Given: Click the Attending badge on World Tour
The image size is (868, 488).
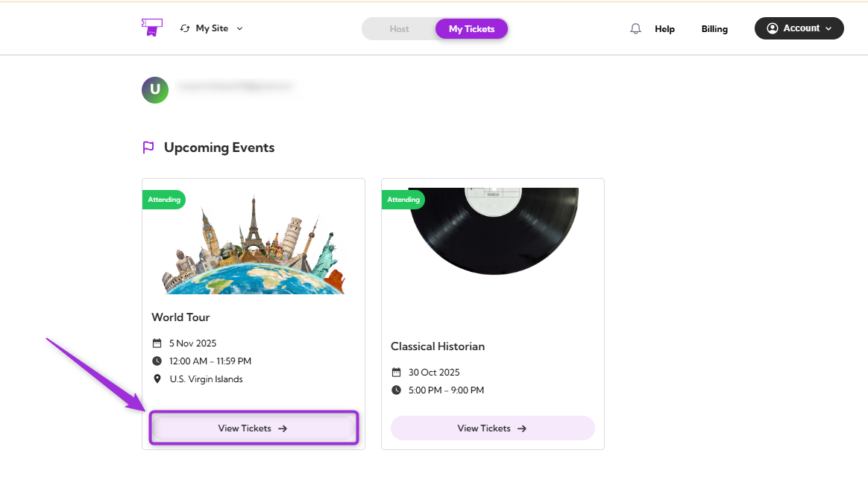Looking at the screenshot, I should (x=163, y=199).
